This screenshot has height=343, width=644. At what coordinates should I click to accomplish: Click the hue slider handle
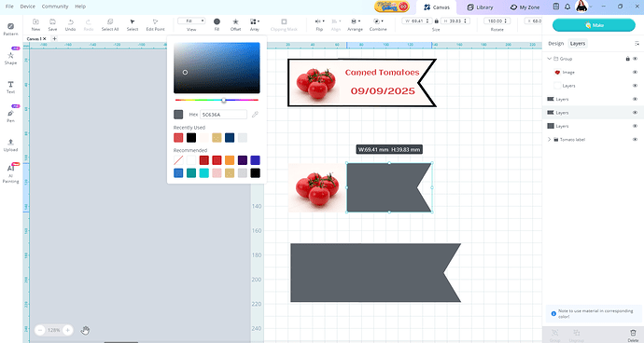pyautogui.click(x=224, y=100)
